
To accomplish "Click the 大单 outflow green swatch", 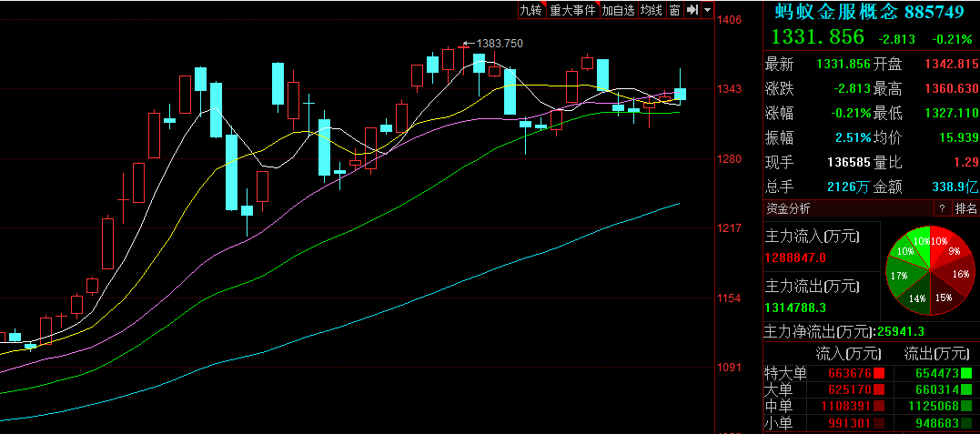I will pos(966,389).
